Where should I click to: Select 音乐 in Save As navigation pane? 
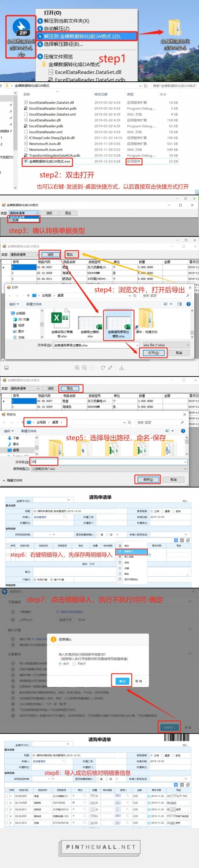click(x=14, y=444)
